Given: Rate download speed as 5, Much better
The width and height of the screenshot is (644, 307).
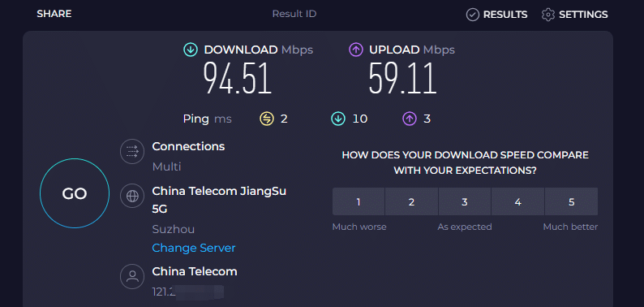Looking at the screenshot, I should pyautogui.click(x=571, y=201).
